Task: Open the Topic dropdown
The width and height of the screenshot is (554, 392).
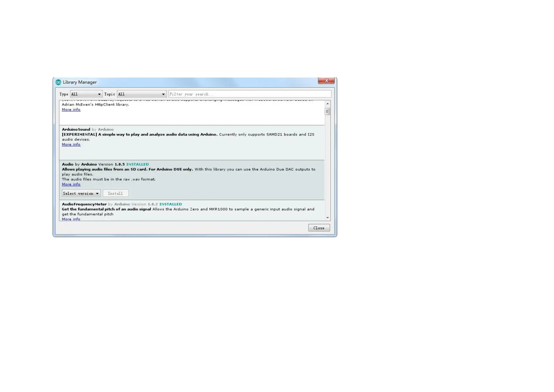Action: coord(142,94)
